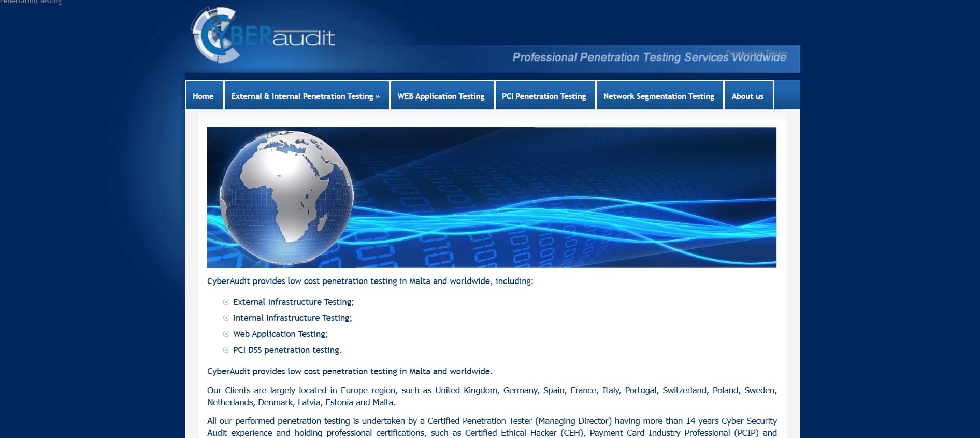Select Network Segmentation Testing menu item
980x438 pixels.
click(659, 95)
